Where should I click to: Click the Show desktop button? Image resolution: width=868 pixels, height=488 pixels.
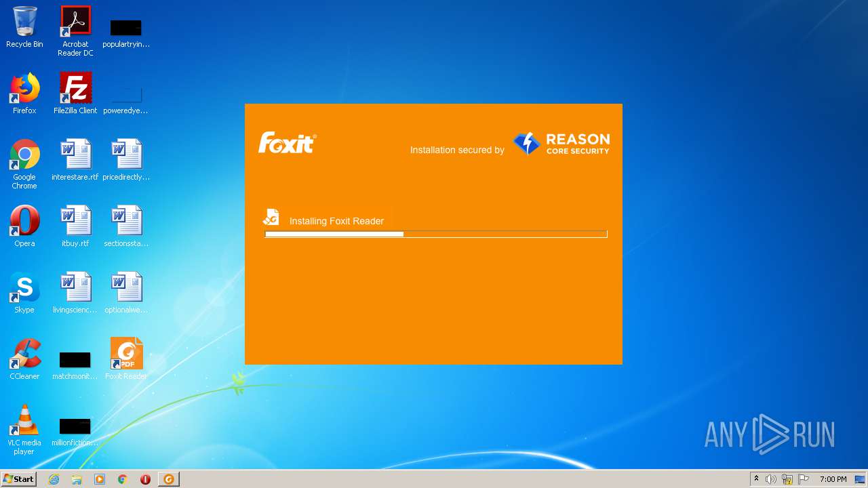[861, 479]
